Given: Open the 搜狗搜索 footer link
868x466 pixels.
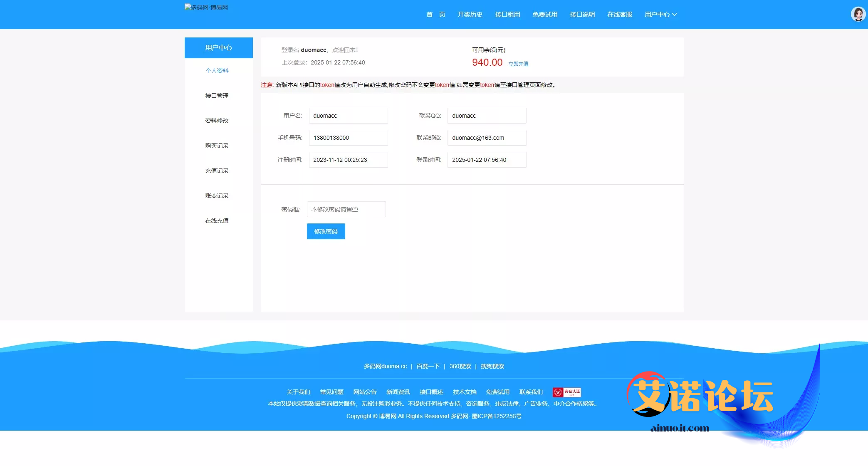Looking at the screenshot, I should point(492,366).
